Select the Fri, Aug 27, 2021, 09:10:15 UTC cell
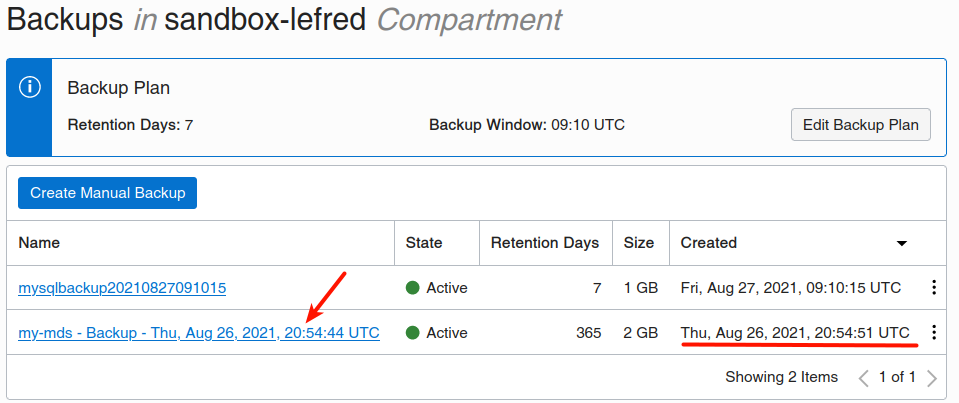This screenshot has width=959, height=403. coord(790,288)
